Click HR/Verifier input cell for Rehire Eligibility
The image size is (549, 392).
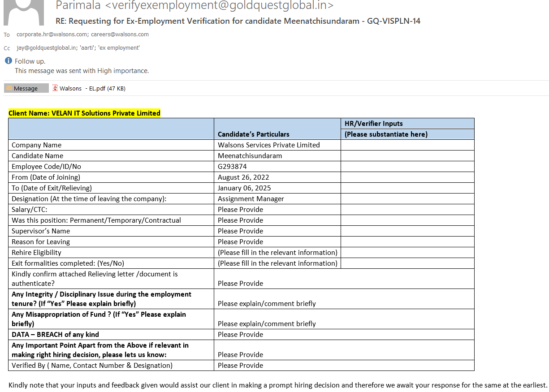(x=407, y=252)
